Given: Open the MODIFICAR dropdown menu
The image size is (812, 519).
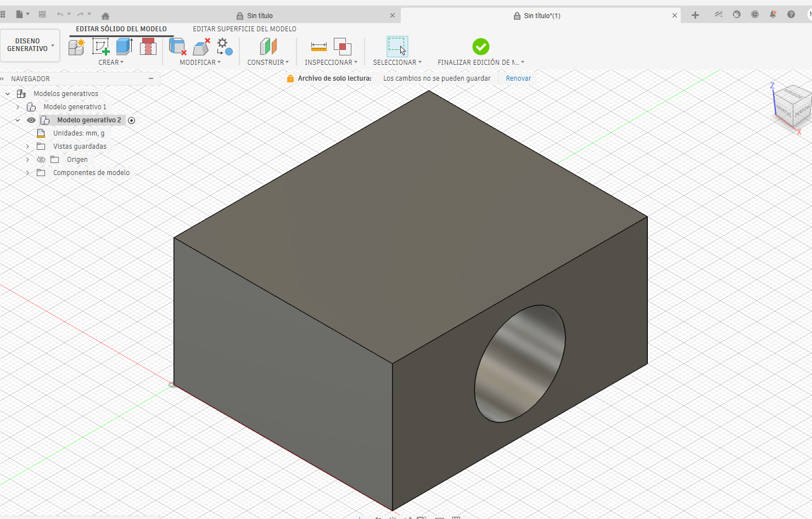Looking at the screenshot, I should coord(200,63).
